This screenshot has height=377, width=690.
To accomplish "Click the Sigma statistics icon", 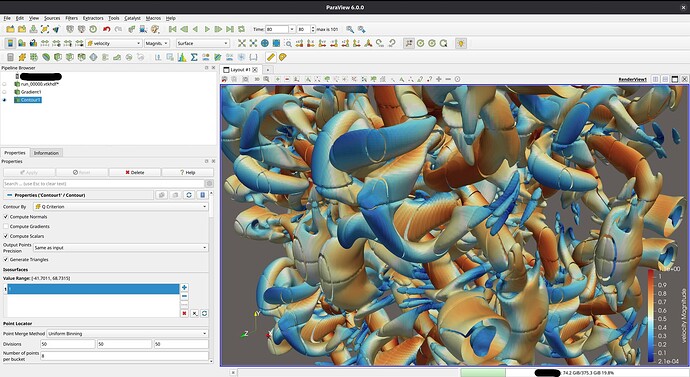I will 194,57.
